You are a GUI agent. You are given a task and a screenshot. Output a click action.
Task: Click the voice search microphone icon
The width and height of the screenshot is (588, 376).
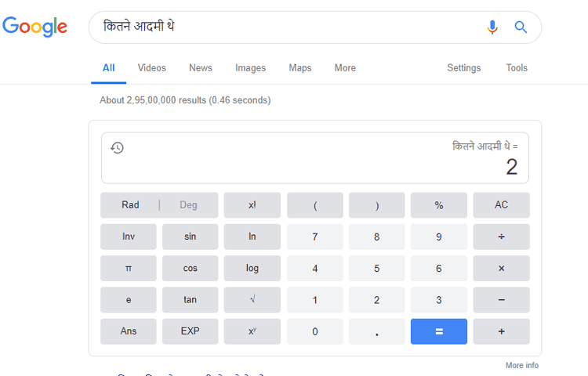(x=492, y=27)
